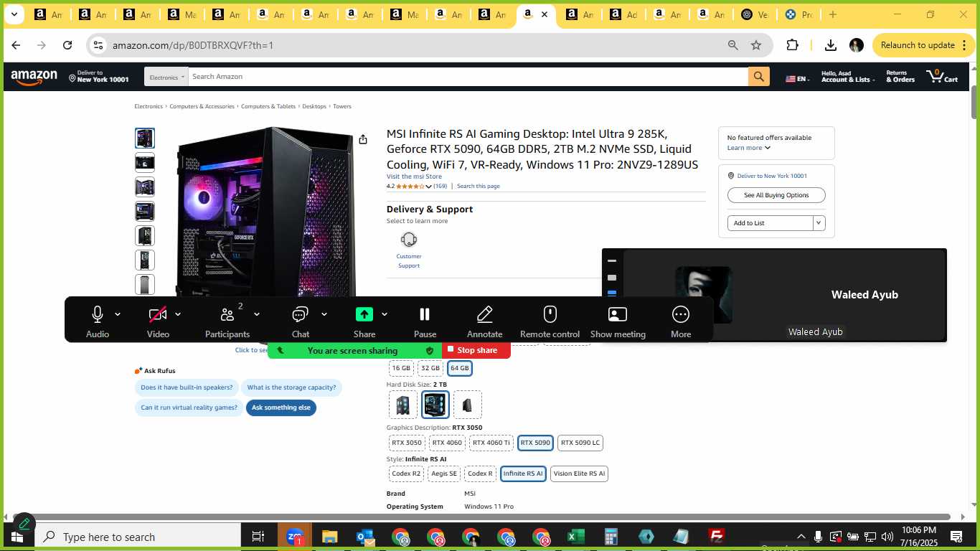Click the Amazon logo
The height and width of the screenshot is (551, 980).
[34, 77]
